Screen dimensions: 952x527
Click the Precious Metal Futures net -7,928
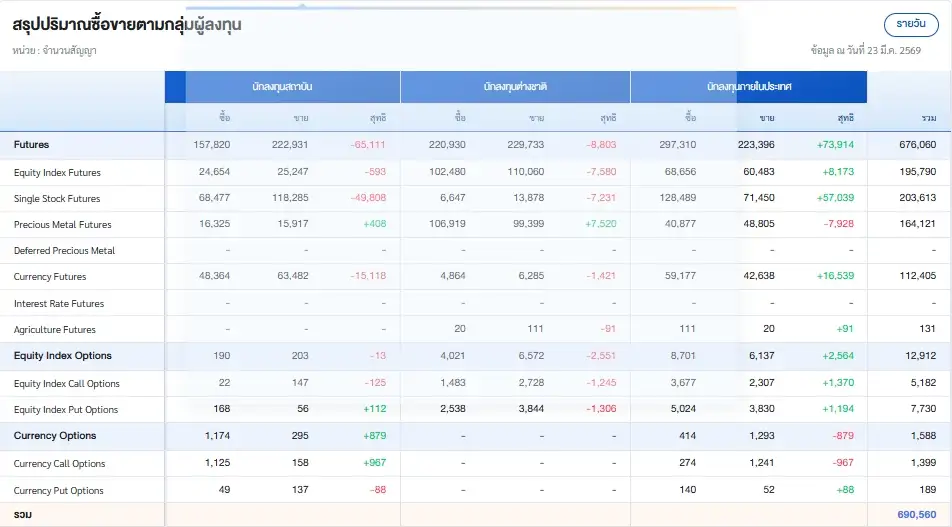(838, 224)
